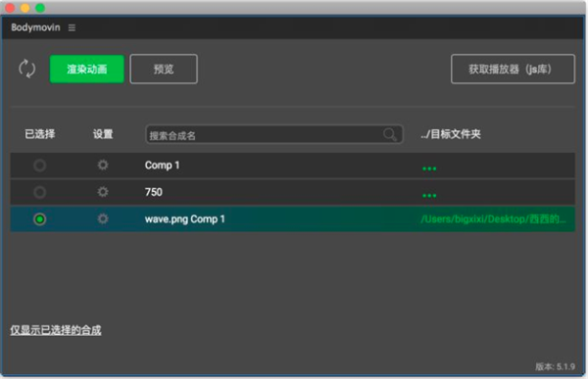The width and height of the screenshot is (588, 379).
Task: Set destination folder dots for 750
Action: [x=429, y=195]
